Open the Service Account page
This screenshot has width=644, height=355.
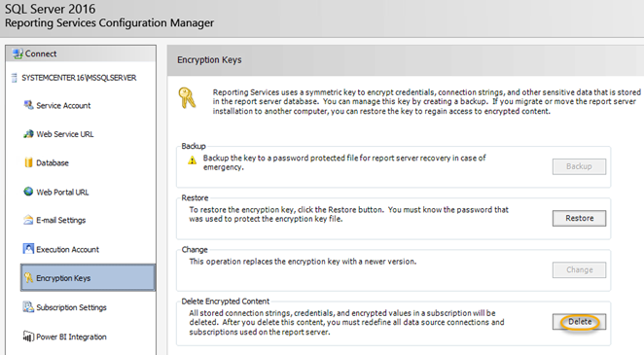click(x=63, y=105)
